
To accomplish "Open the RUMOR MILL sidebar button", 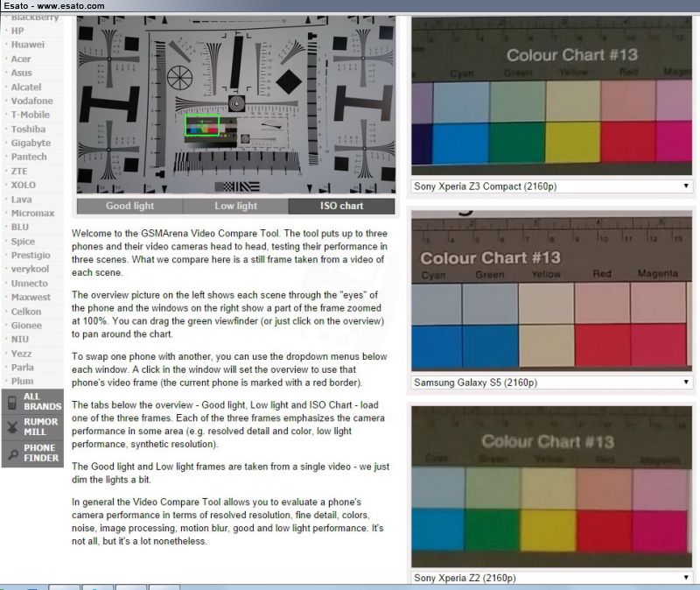I will (x=32, y=427).
